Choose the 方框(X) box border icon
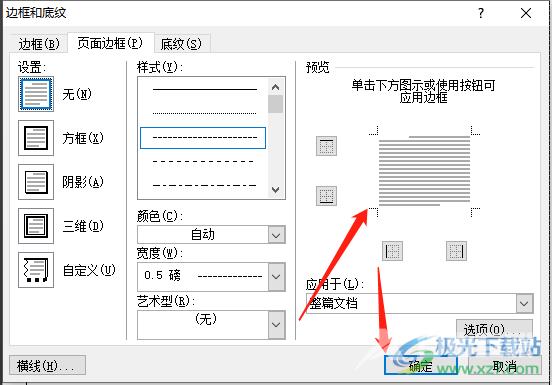This screenshot has width=552, height=385. [x=36, y=138]
